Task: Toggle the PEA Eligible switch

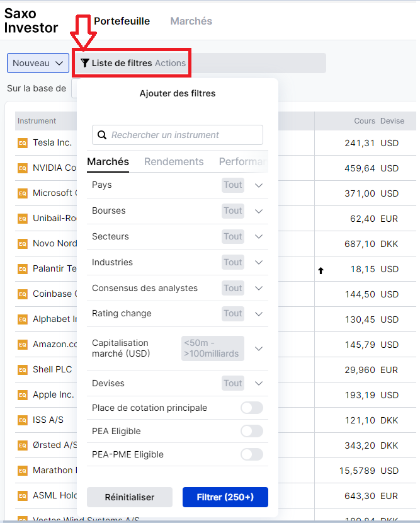Action: [x=251, y=431]
